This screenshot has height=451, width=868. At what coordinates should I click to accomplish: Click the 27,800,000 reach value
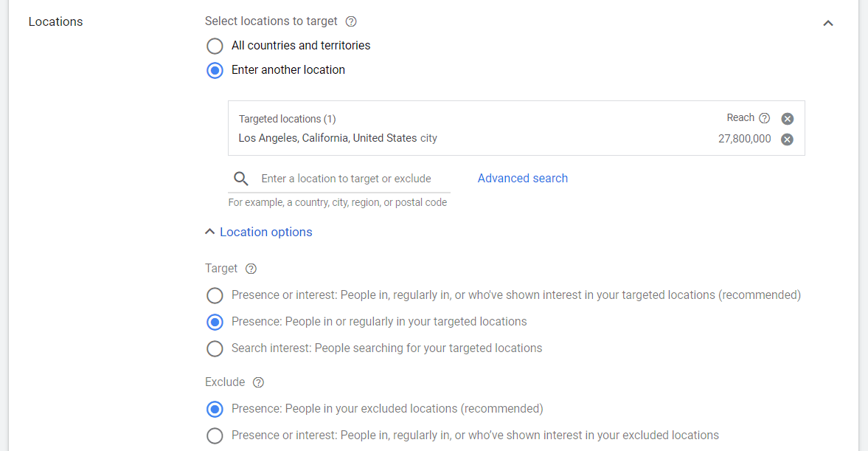(x=745, y=139)
